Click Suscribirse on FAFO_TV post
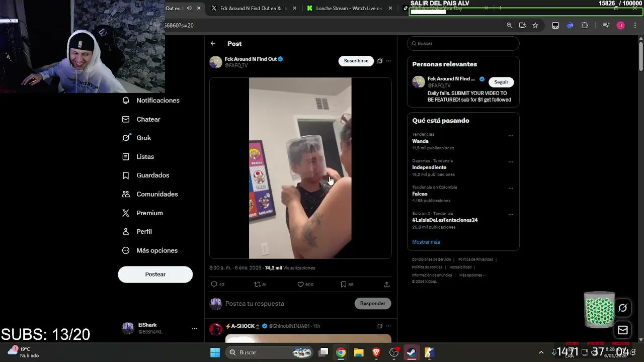Screen dimensions: 644x362 [356, 61]
